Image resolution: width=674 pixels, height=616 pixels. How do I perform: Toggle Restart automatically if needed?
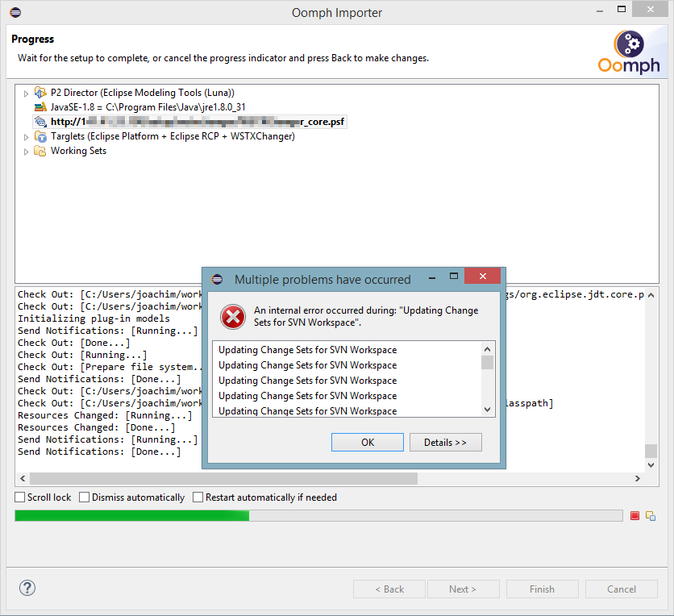point(198,497)
